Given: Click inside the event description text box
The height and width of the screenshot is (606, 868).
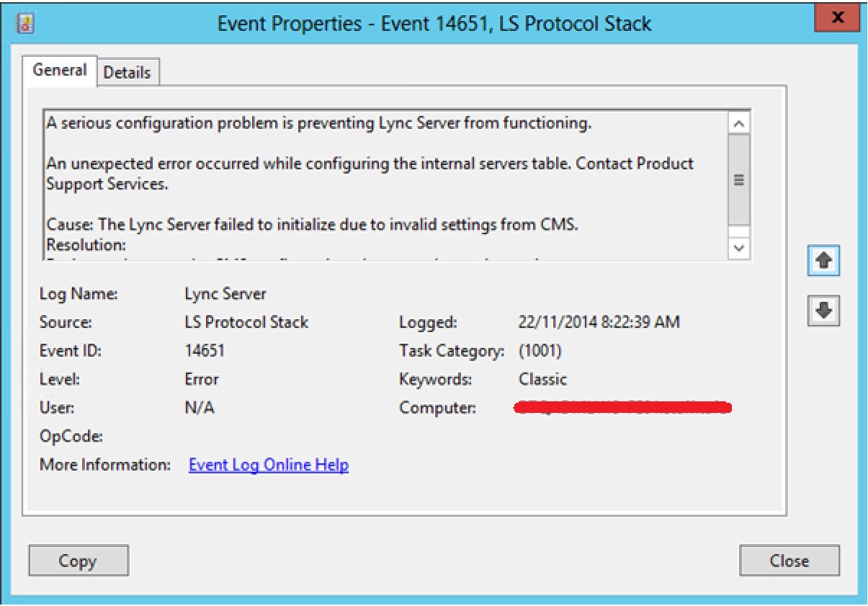Looking at the screenshot, I should click(x=382, y=187).
